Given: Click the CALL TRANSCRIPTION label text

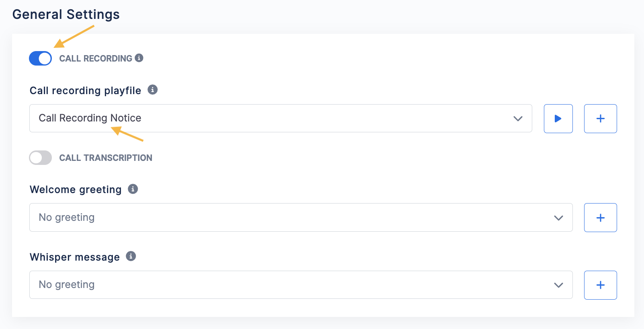Looking at the screenshot, I should 106,158.
